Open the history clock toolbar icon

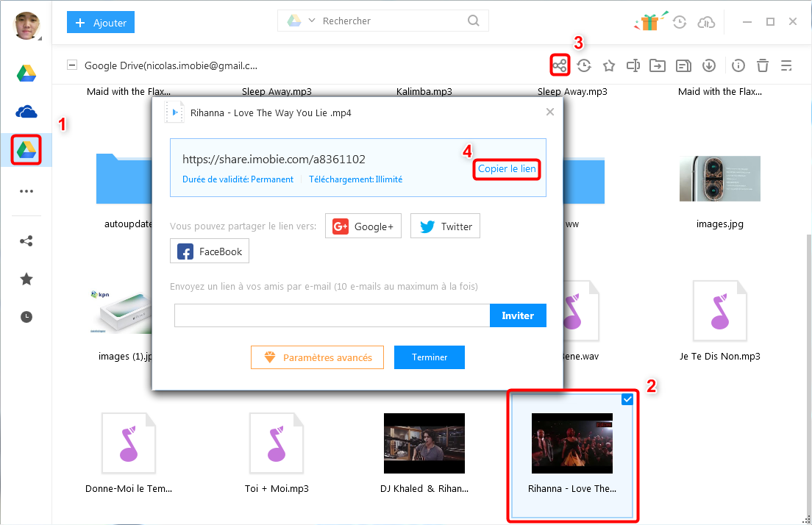click(x=584, y=65)
